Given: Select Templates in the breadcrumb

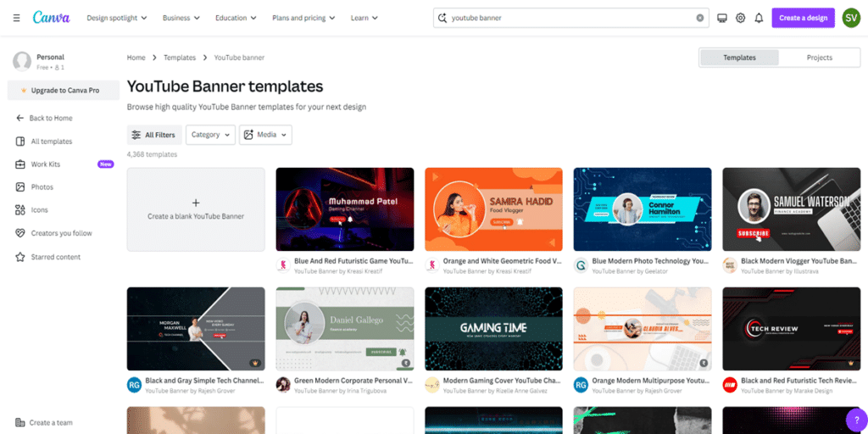Looking at the screenshot, I should coord(180,58).
